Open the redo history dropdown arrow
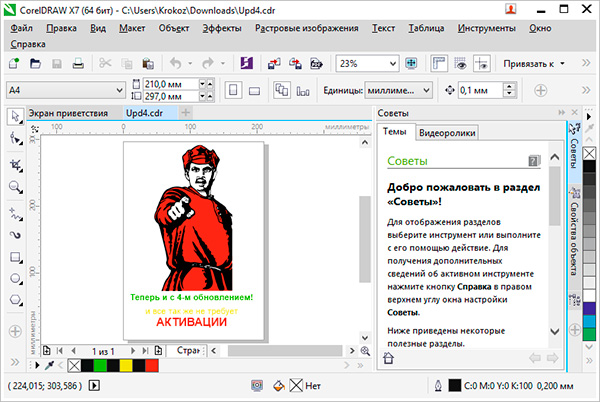Image resolution: width=600 pixels, height=402 pixels. tap(222, 63)
